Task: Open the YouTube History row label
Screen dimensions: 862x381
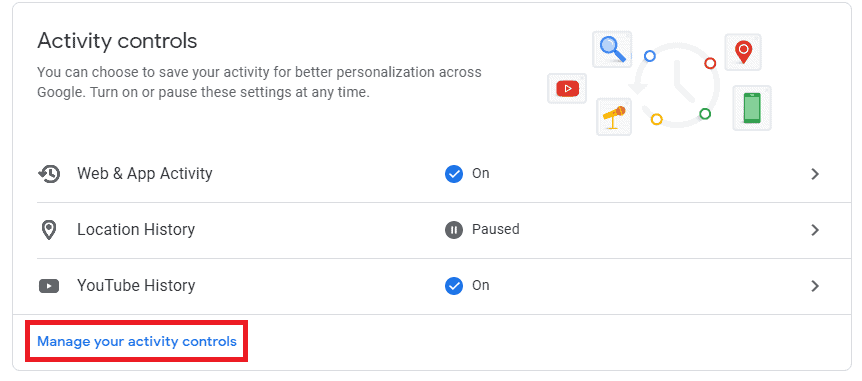Action: pos(136,286)
